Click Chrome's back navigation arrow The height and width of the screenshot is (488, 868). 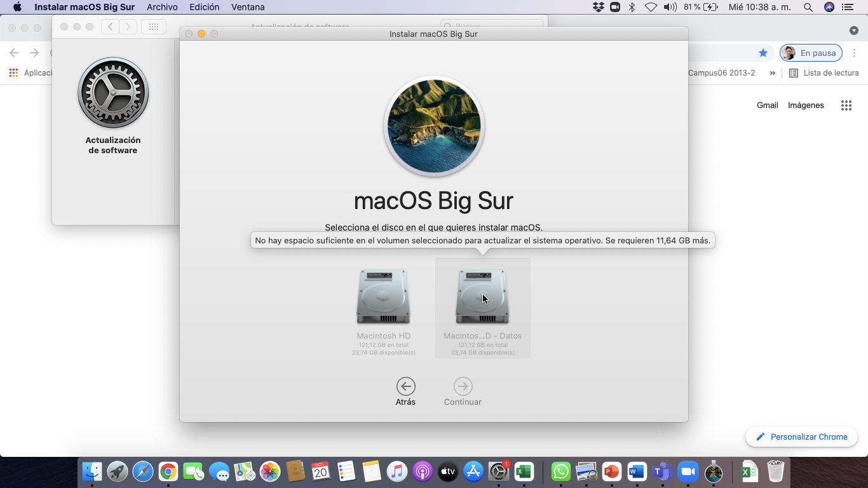coord(14,53)
